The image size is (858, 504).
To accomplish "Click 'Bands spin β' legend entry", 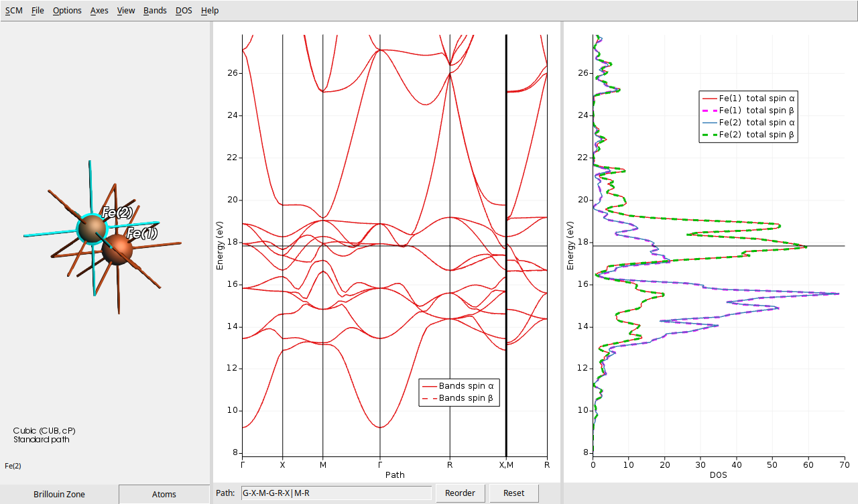I will pos(459,398).
